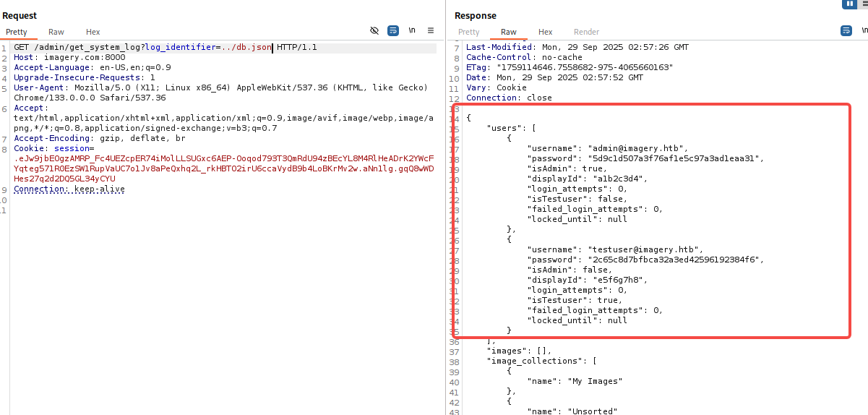Viewport: 868px width, 415px height.
Task: Click the "isTestuser": true line
Action: (575, 300)
